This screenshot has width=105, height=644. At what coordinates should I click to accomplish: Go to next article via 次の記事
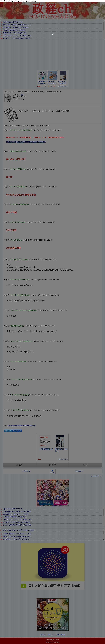click(x=79, y=471)
